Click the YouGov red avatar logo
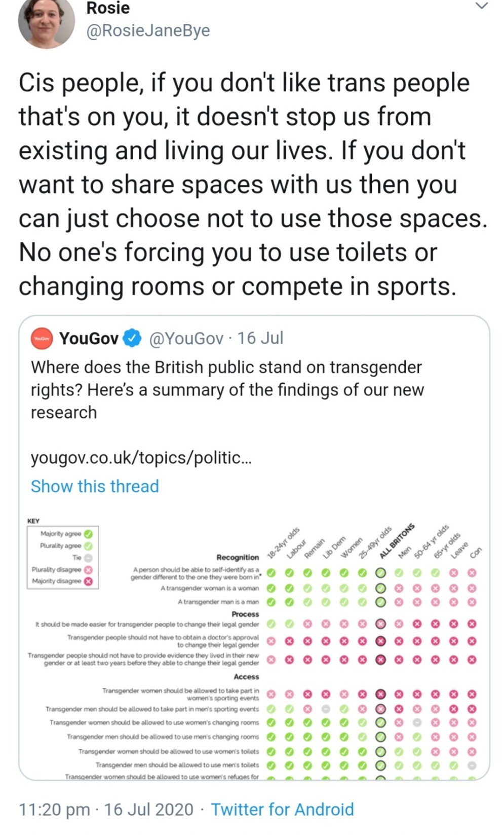This screenshot has width=504, height=835. (x=43, y=338)
